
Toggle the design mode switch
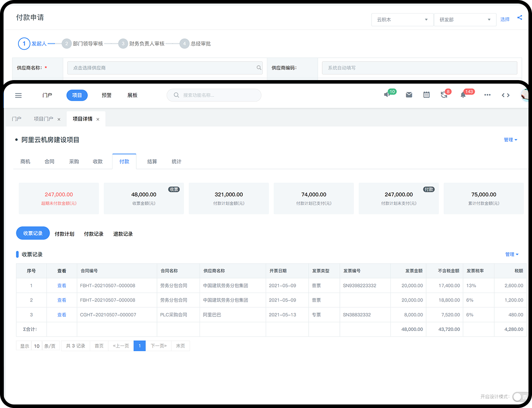click(x=519, y=397)
